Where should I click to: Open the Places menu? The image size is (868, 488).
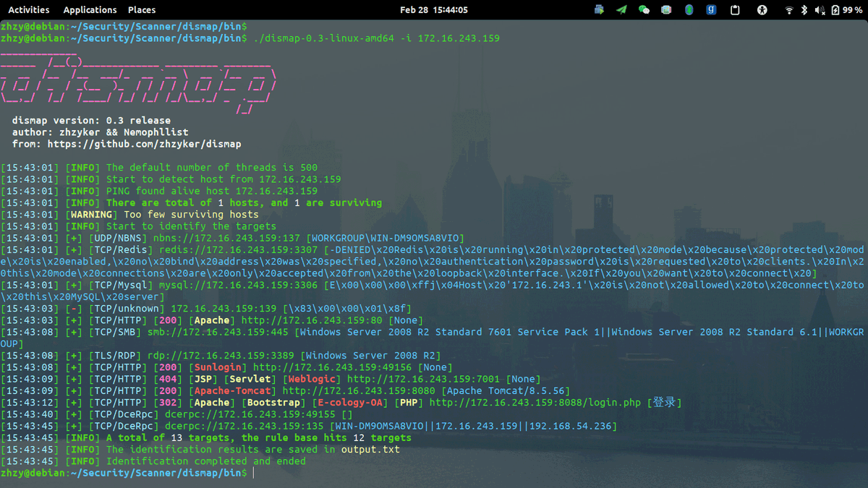[142, 10]
